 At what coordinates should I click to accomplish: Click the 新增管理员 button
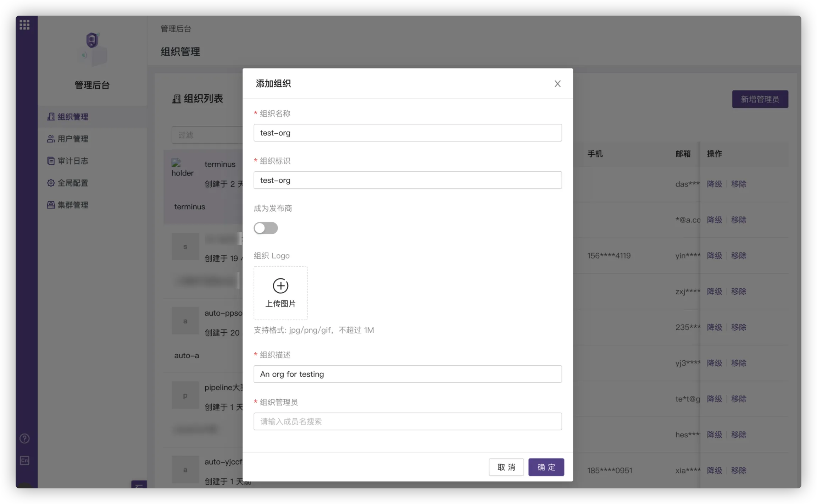pyautogui.click(x=760, y=99)
